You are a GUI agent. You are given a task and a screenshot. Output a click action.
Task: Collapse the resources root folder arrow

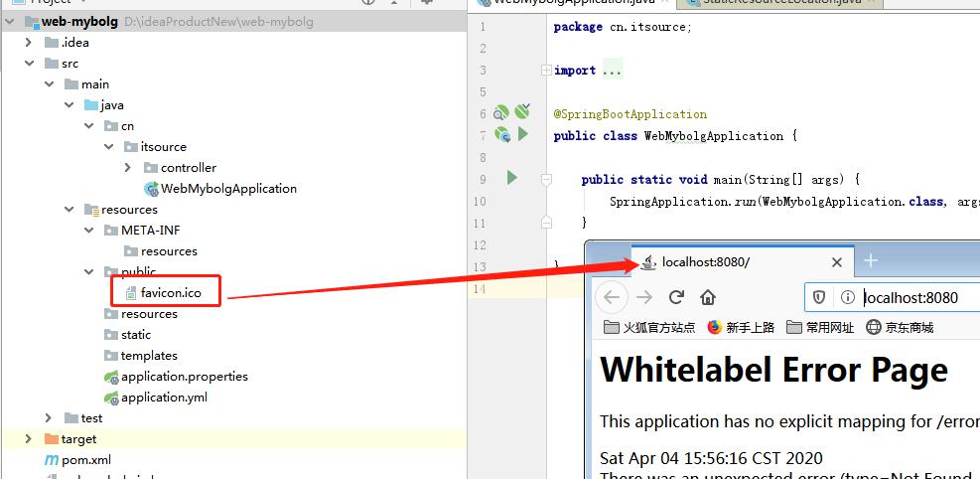pos(69,210)
